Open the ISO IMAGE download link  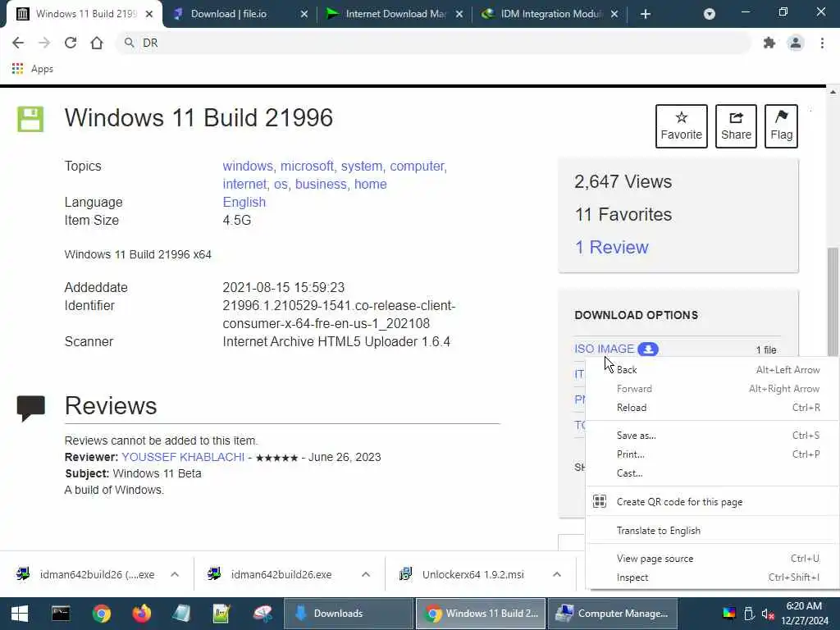[605, 349]
